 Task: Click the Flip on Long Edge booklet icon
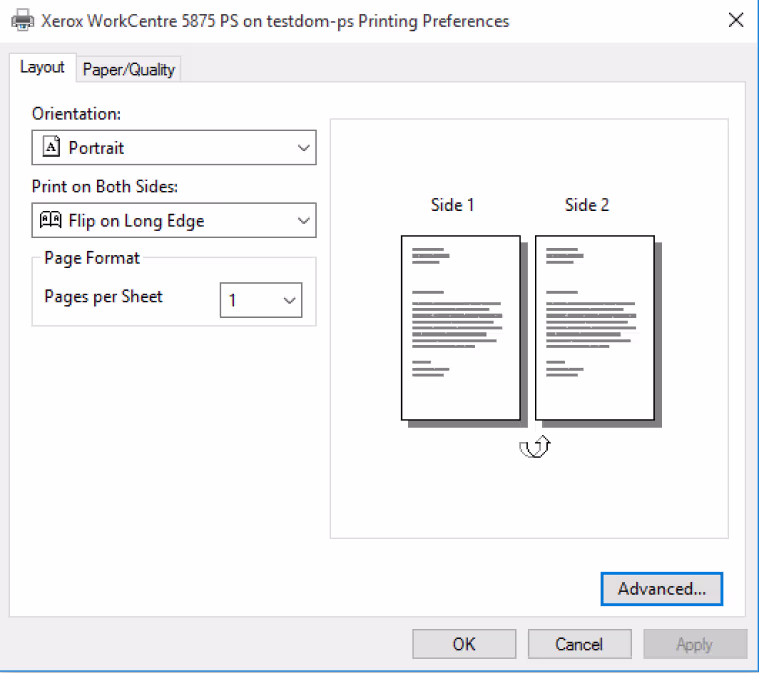tap(50, 220)
